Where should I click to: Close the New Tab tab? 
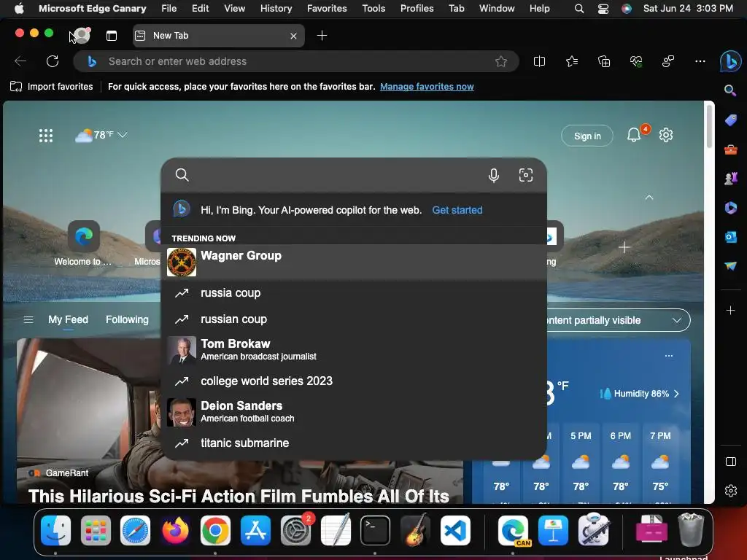pos(293,36)
